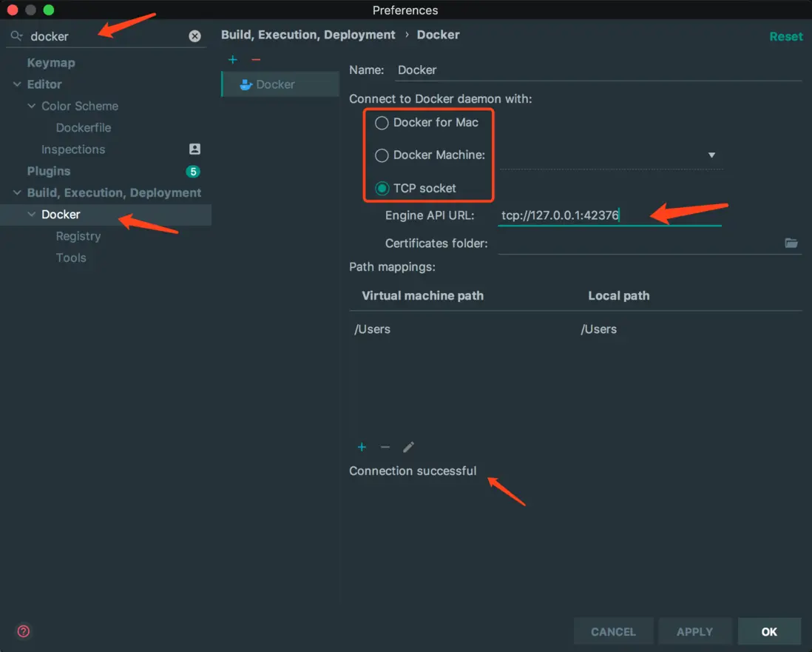Edit the path mapping with pencil
This screenshot has width=812, height=652.
pyautogui.click(x=409, y=447)
